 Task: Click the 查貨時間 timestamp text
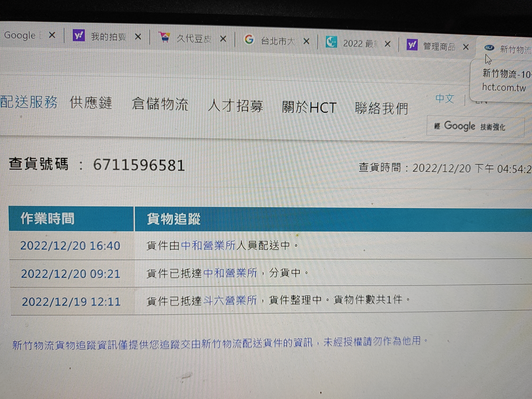pos(445,168)
